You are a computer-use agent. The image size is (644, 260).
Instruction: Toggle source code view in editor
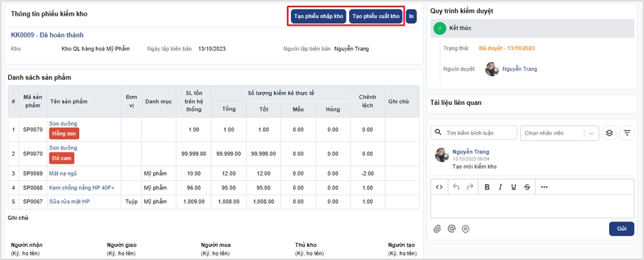tap(439, 187)
